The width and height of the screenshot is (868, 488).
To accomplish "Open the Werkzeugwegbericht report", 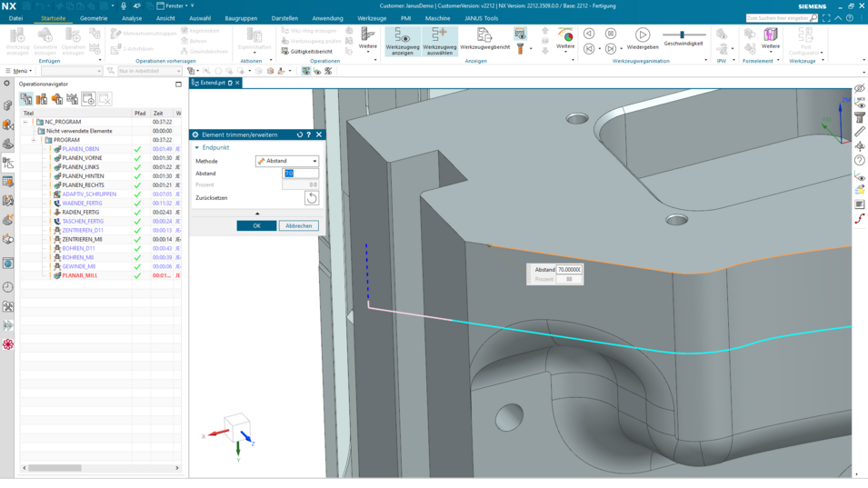I will [485, 40].
